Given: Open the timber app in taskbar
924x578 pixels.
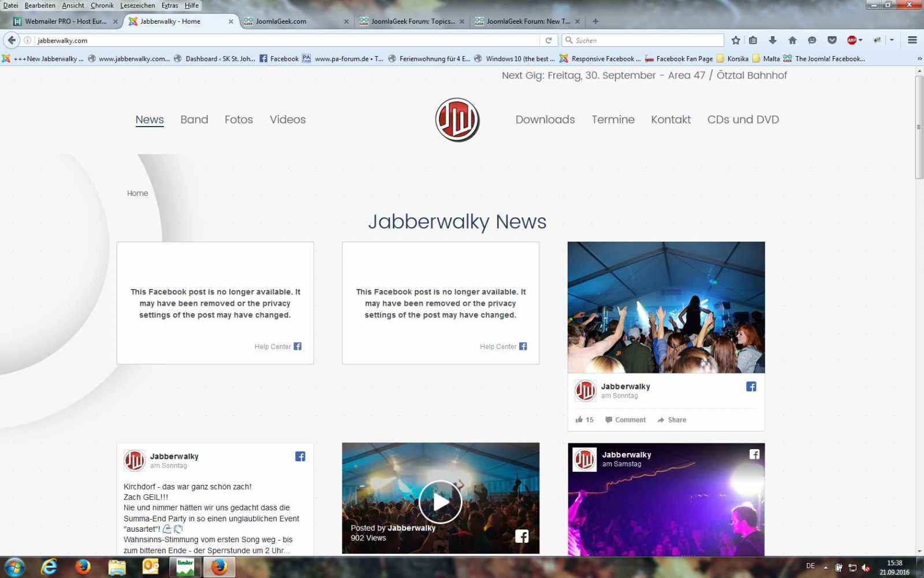Looking at the screenshot, I should pos(185,568).
